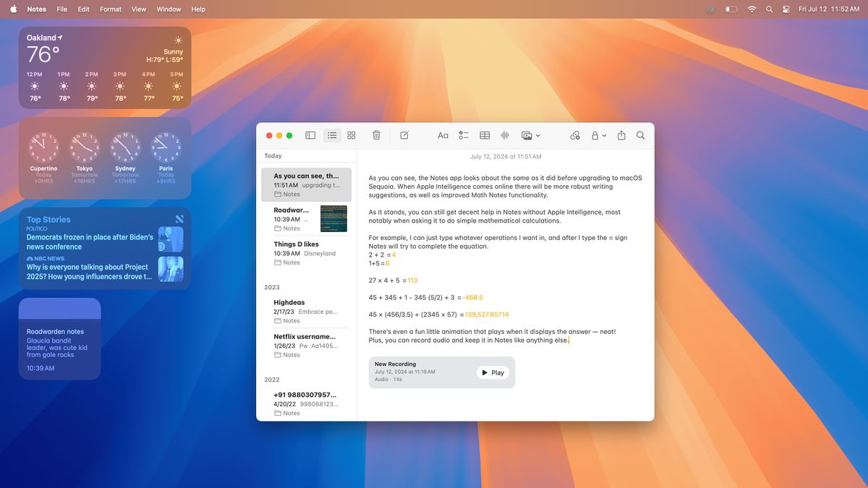Toggle the folders sidebar in Notes
868x488 pixels.
coord(310,135)
